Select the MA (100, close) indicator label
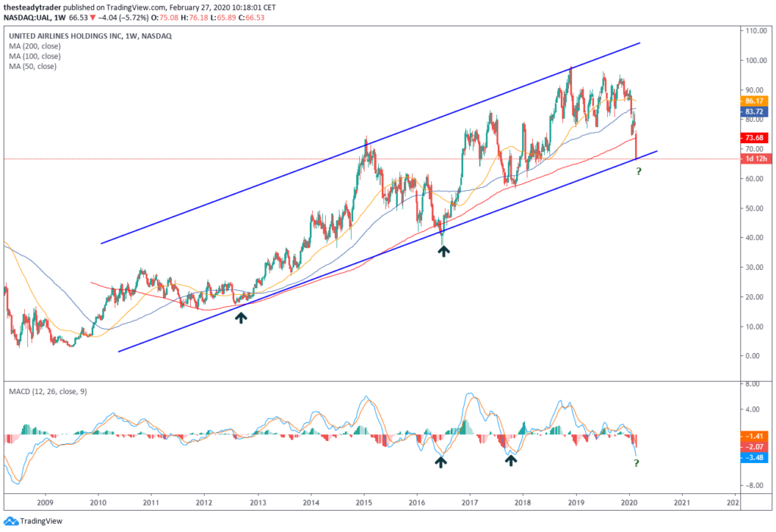 pyautogui.click(x=35, y=56)
